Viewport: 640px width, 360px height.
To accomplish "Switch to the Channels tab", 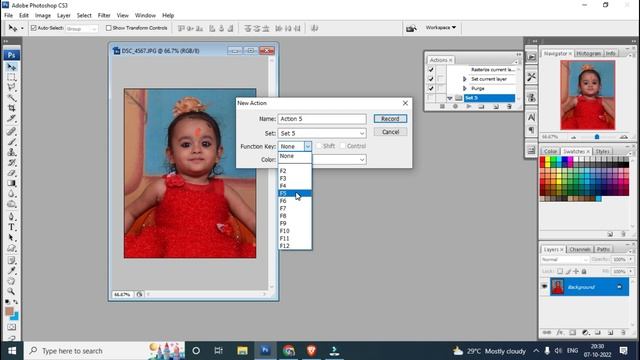I will pyautogui.click(x=580, y=249).
